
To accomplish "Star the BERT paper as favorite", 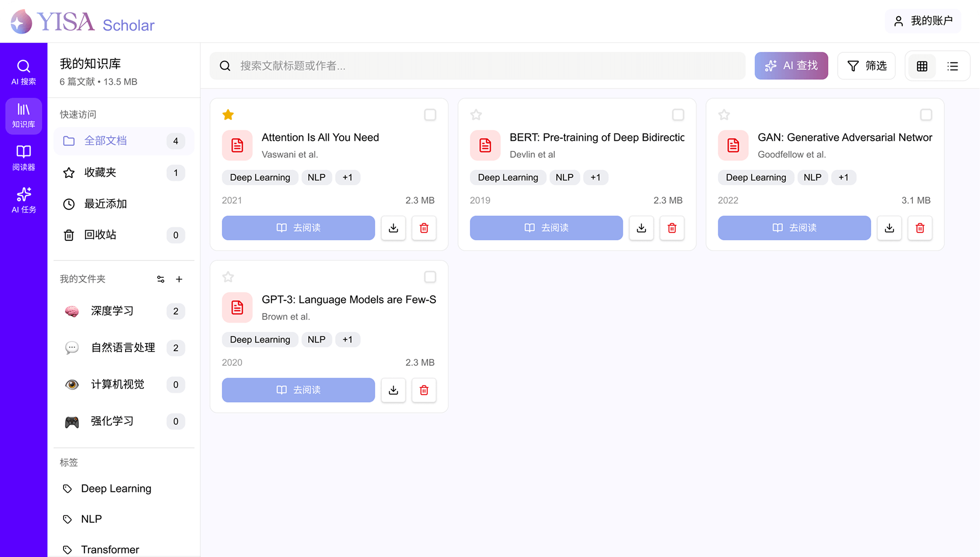I will coord(476,115).
